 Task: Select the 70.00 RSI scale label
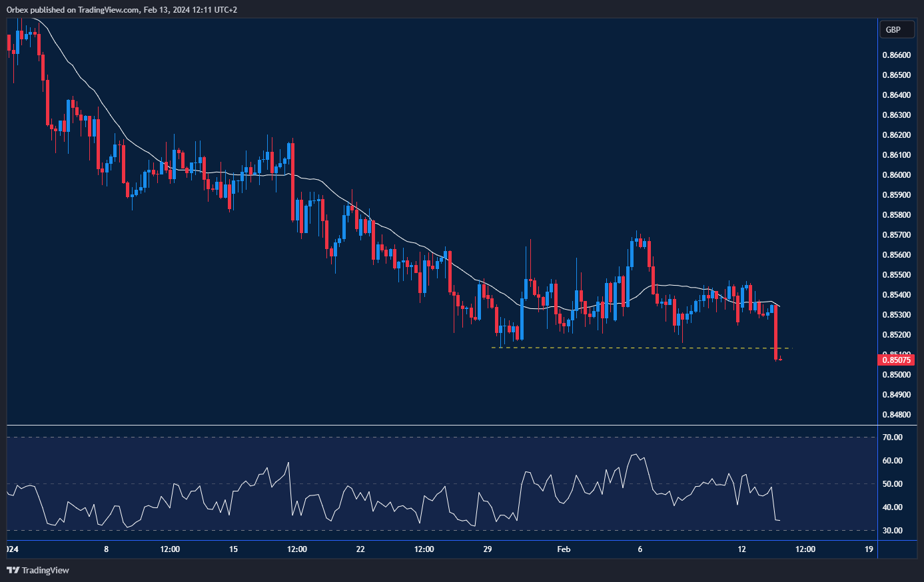(892, 437)
